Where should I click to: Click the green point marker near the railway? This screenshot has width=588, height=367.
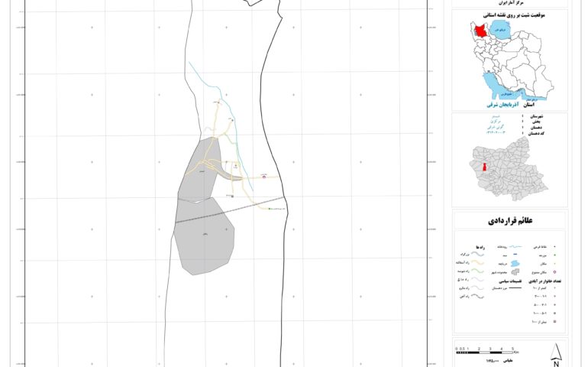tap(268, 208)
